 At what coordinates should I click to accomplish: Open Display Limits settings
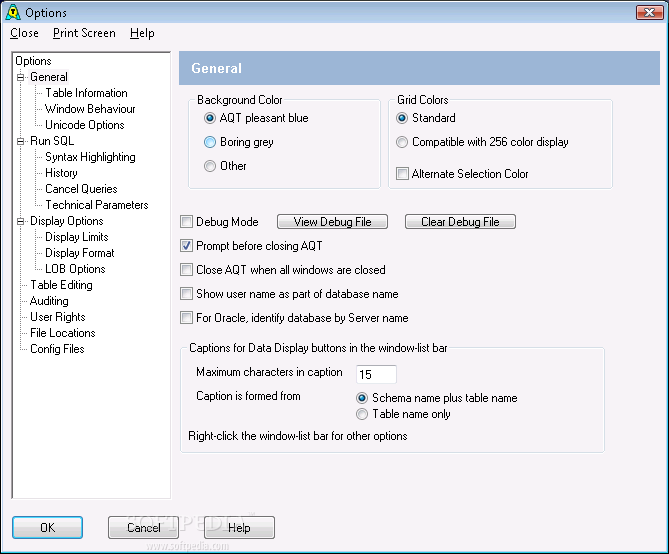[x=77, y=237]
